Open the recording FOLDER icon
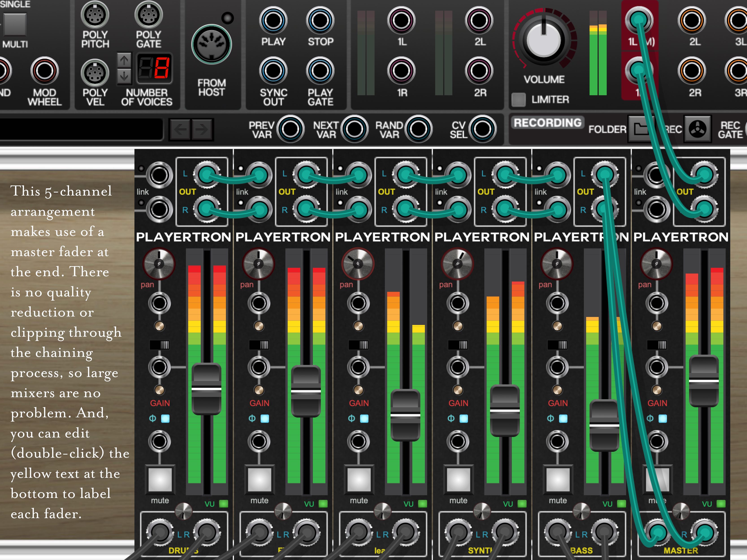747x560 pixels. [639, 129]
